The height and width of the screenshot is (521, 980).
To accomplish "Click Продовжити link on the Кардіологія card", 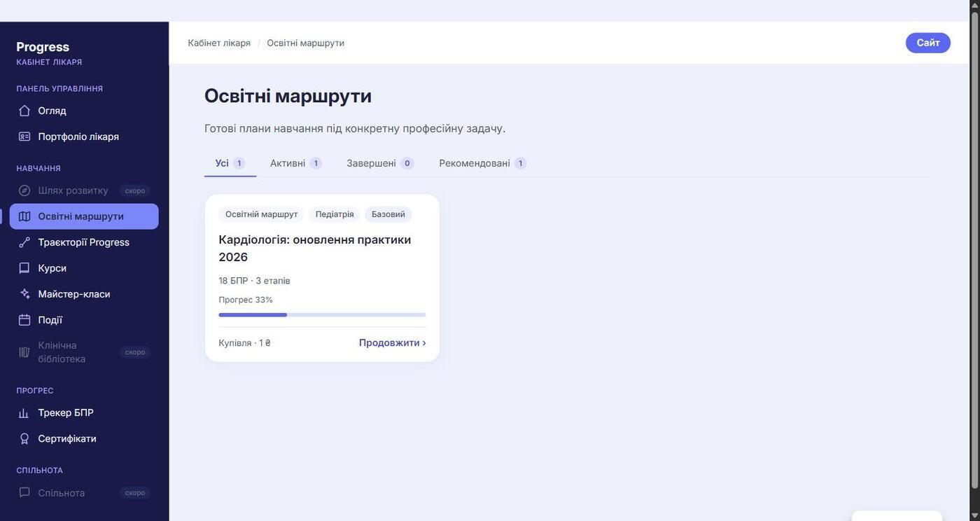I will click(393, 343).
